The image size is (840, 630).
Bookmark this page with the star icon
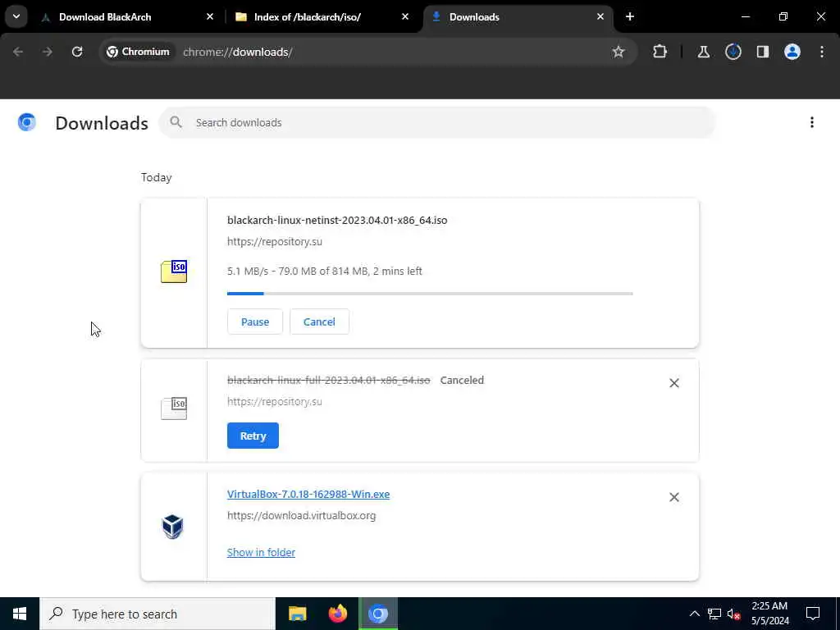[619, 52]
